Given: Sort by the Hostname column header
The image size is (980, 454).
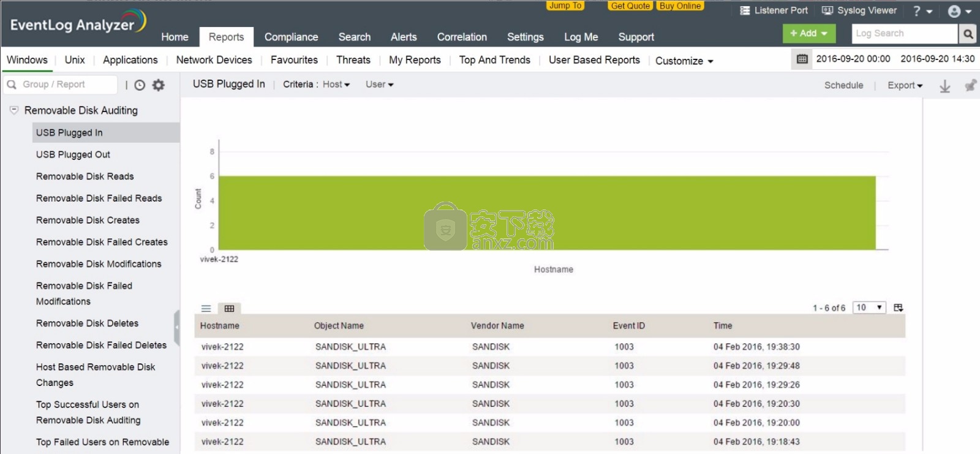Looking at the screenshot, I should (x=219, y=326).
